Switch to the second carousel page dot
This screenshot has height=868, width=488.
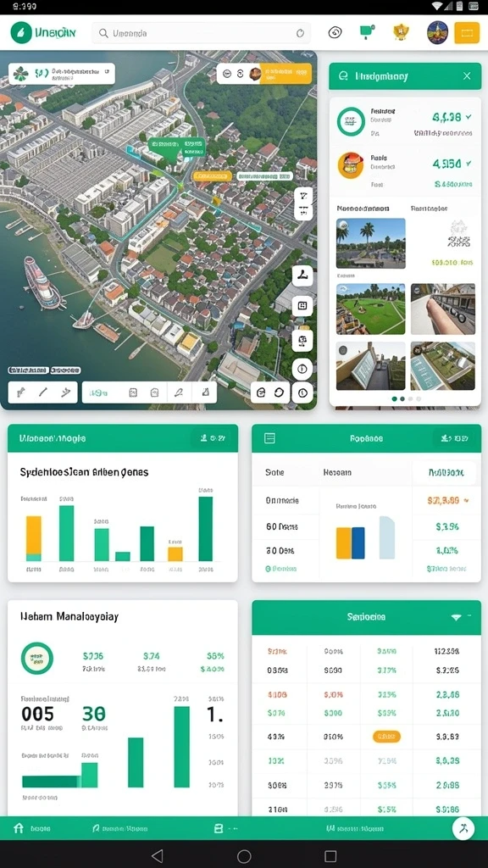[402, 398]
